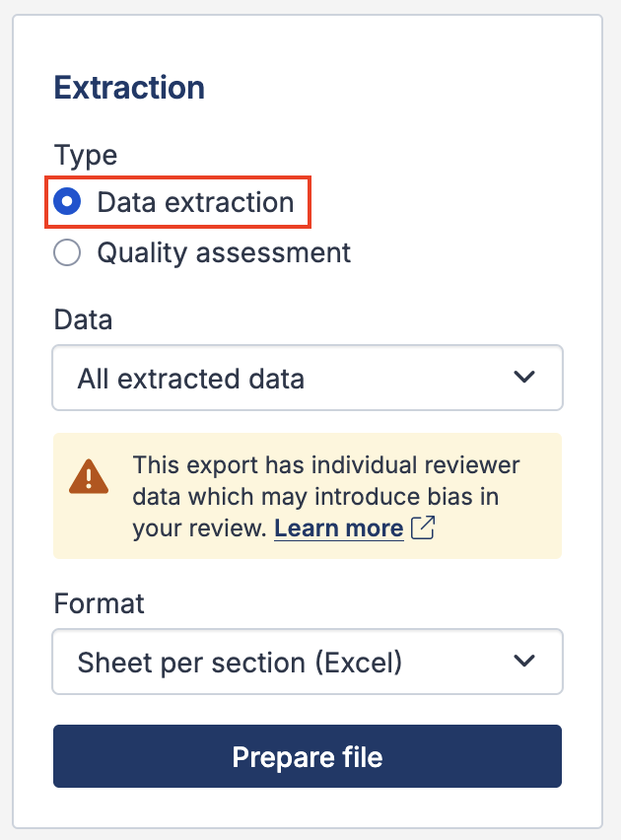621x840 pixels.
Task: Click the chevron on the Data selector
Action: coord(525,378)
